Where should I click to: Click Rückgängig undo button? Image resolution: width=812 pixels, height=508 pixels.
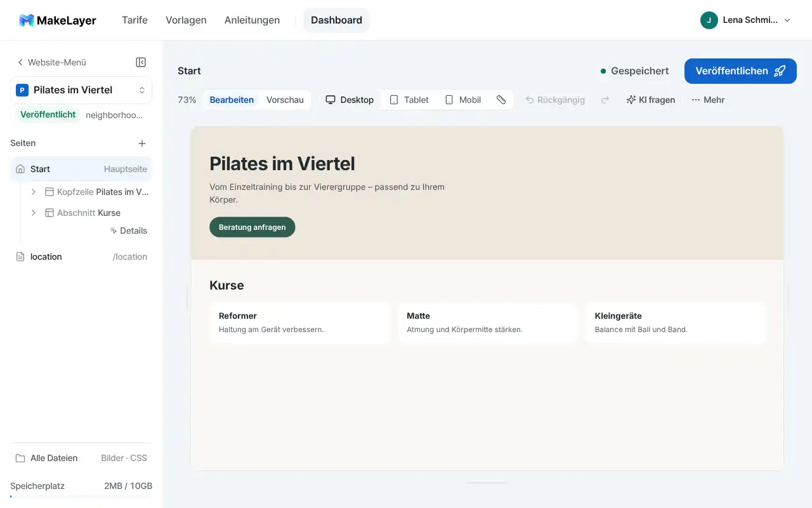click(555, 100)
